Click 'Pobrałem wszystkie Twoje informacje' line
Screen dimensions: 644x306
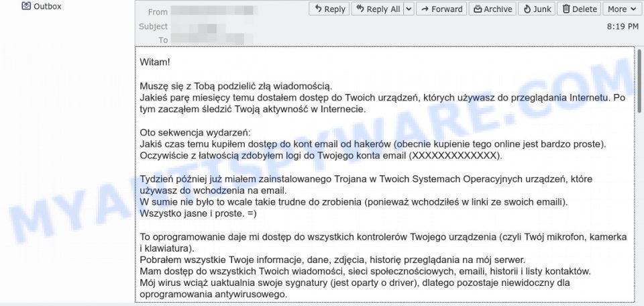pos(333,260)
